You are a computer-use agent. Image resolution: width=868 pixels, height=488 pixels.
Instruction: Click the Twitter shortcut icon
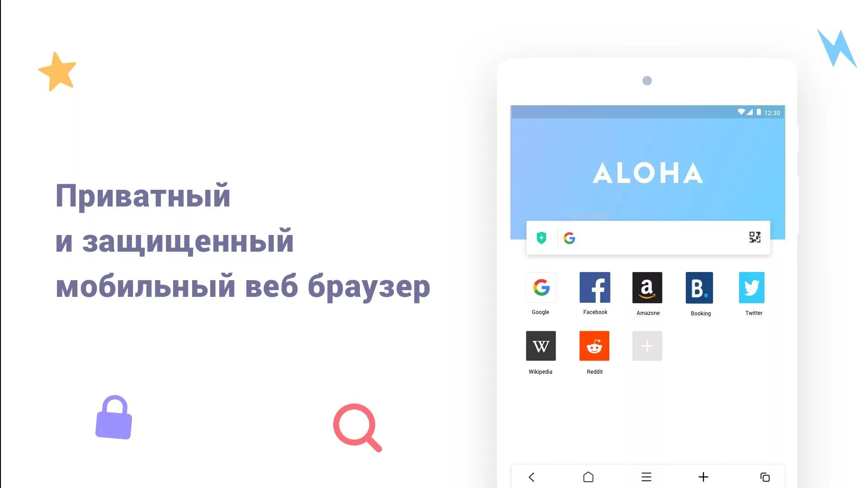(x=752, y=287)
